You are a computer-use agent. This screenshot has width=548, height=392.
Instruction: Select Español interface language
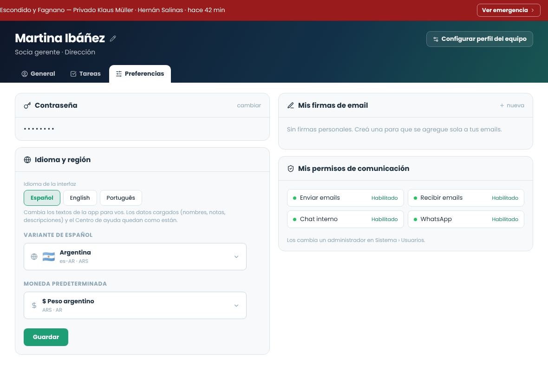(42, 198)
